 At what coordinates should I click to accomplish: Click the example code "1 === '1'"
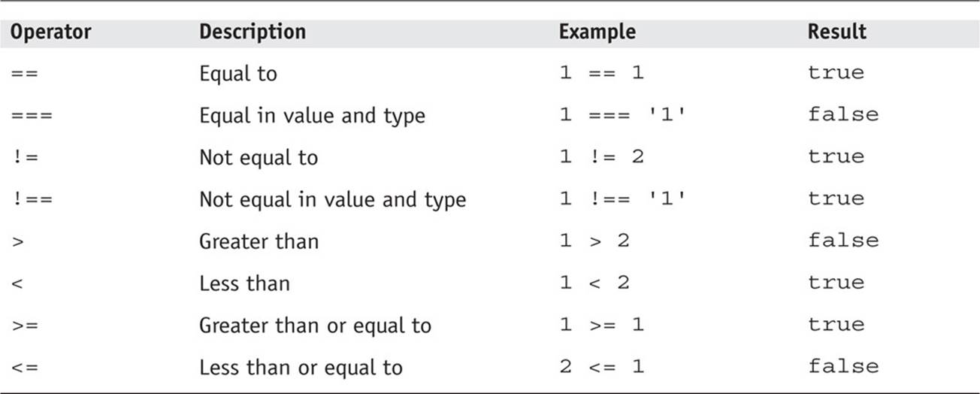622,116
